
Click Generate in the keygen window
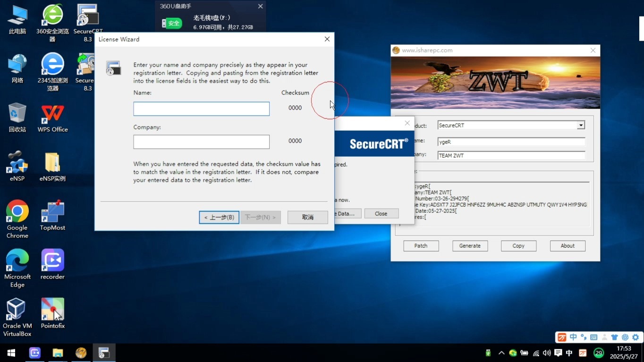click(x=470, y=245)
